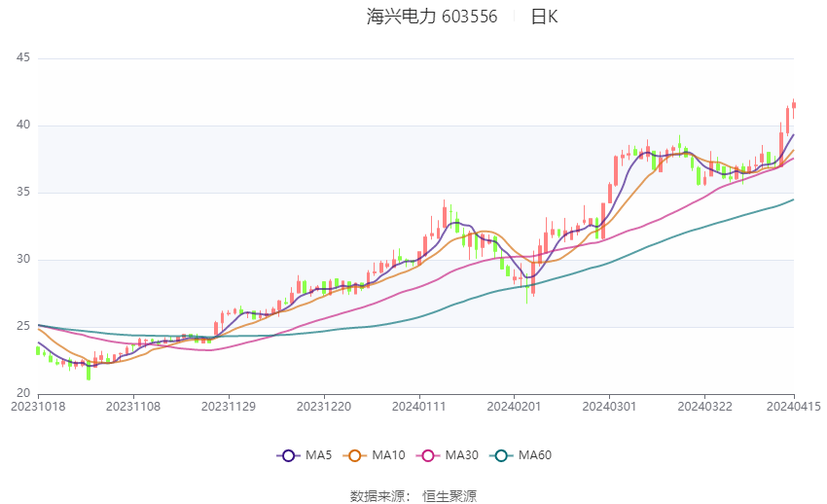
Task: Click the pink MA30 legend circle marker
Action: [x=426, y=455]
